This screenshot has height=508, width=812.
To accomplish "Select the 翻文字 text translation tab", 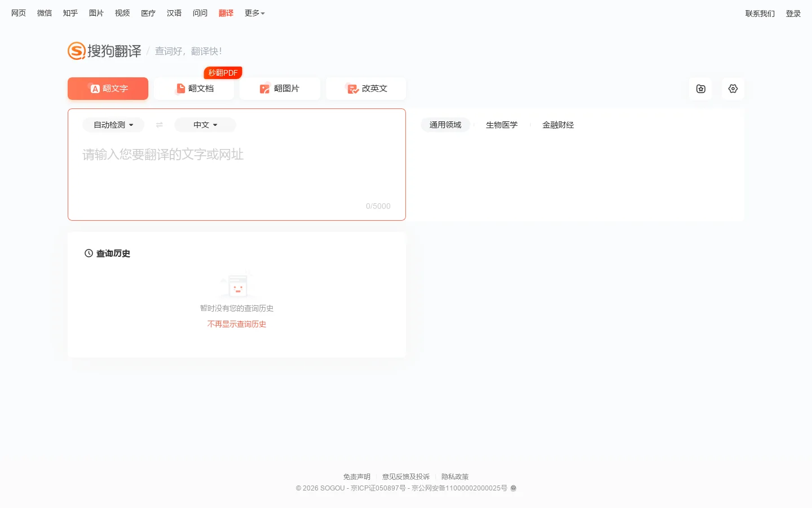I will 108,89.
